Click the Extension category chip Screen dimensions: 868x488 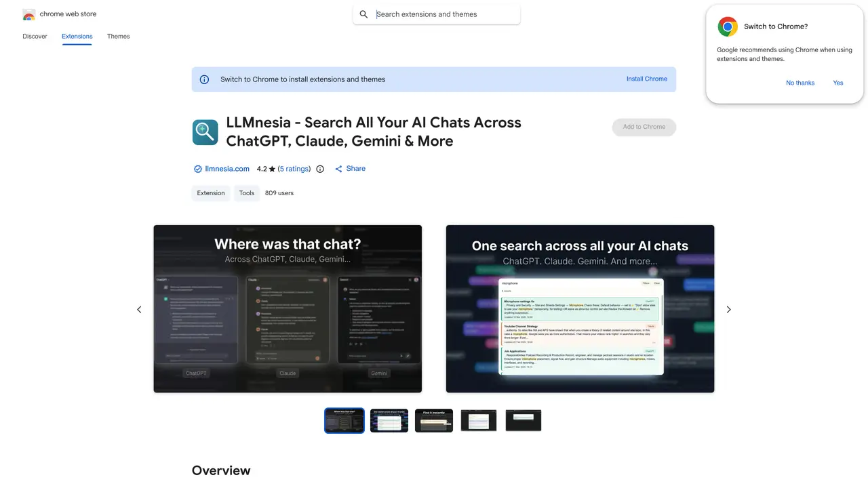point(211,193)
